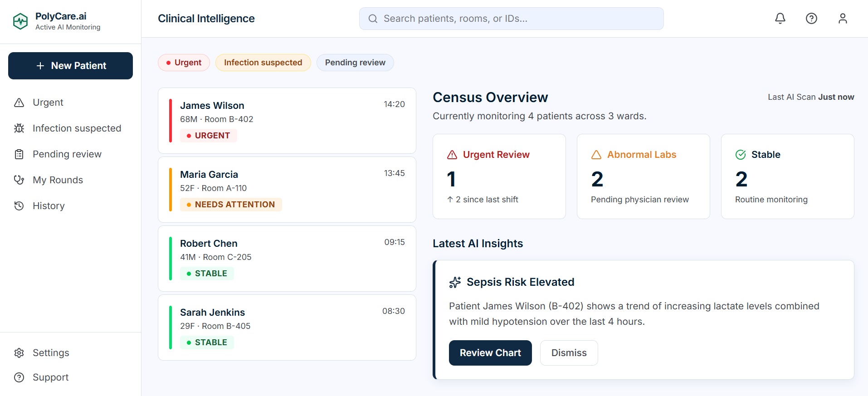Click the PolyCare.ai logo icon
Viewport: 868px width, 396px height.
click(20, 21)
